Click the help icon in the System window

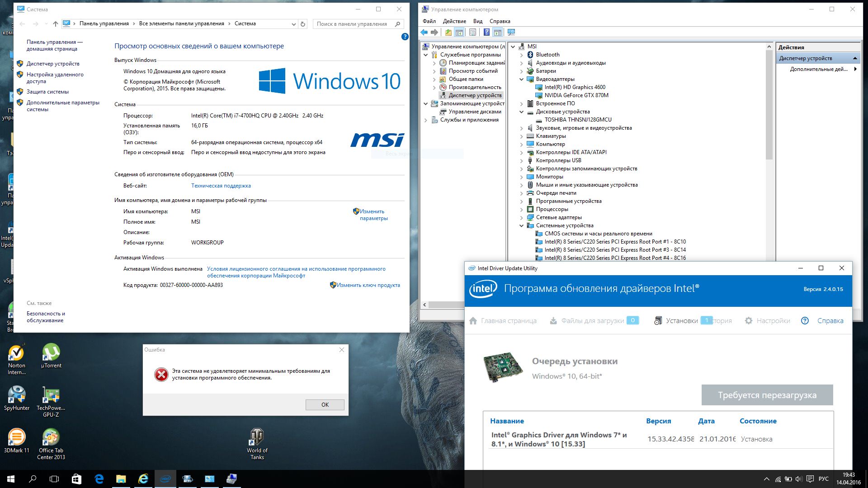click(x=405, y=37)
